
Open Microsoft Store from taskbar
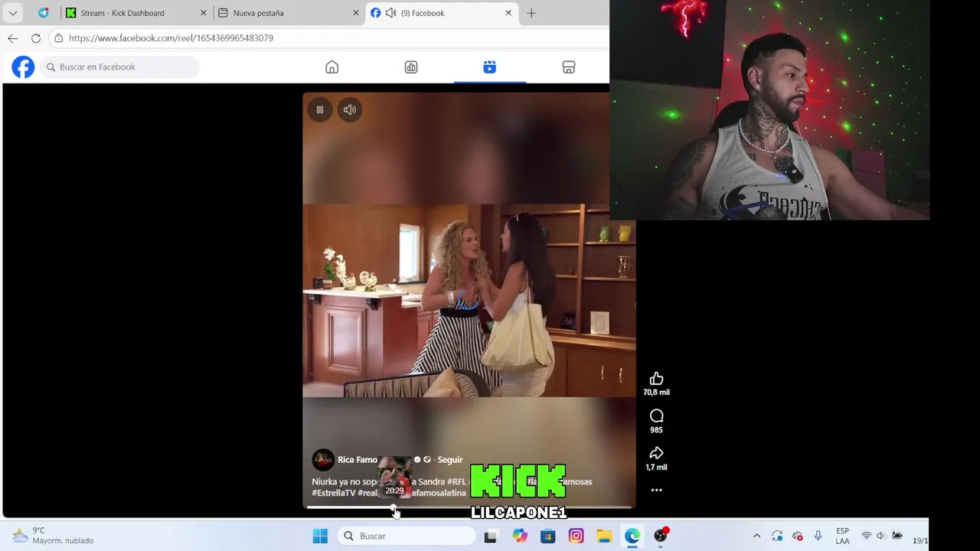point(548,536)
